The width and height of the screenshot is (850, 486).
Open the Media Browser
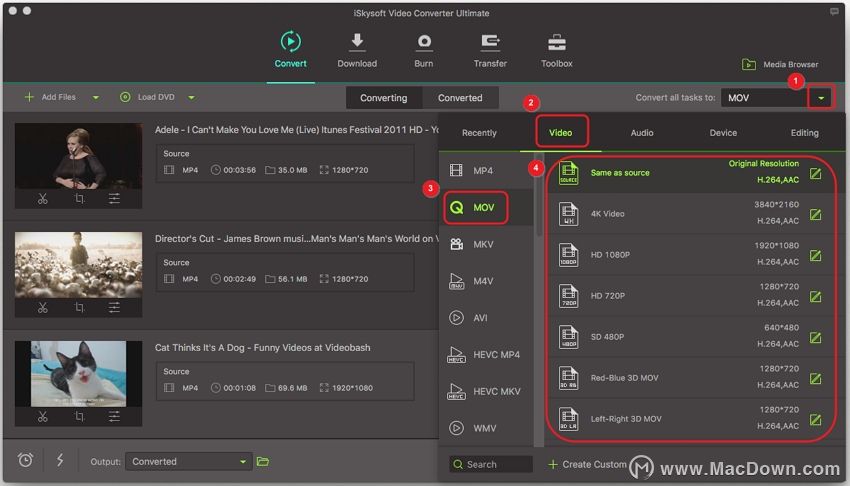pos(780,64)
